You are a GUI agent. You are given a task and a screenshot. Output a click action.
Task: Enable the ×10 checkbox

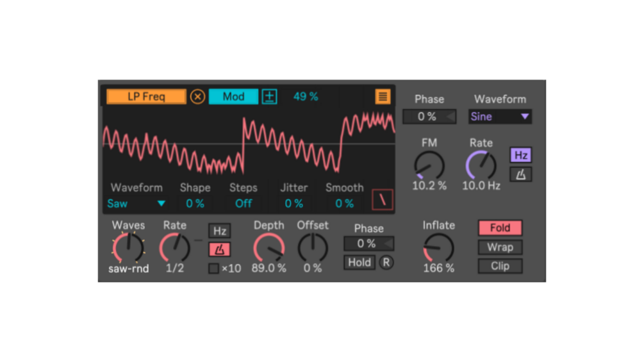[213, 268]
